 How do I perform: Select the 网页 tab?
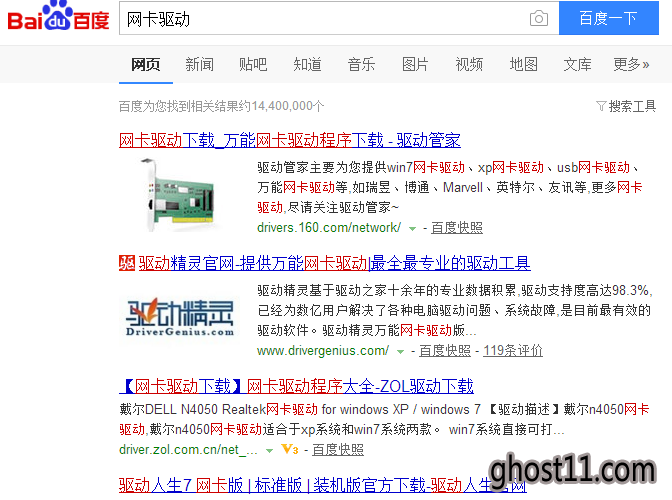point(146,64)
